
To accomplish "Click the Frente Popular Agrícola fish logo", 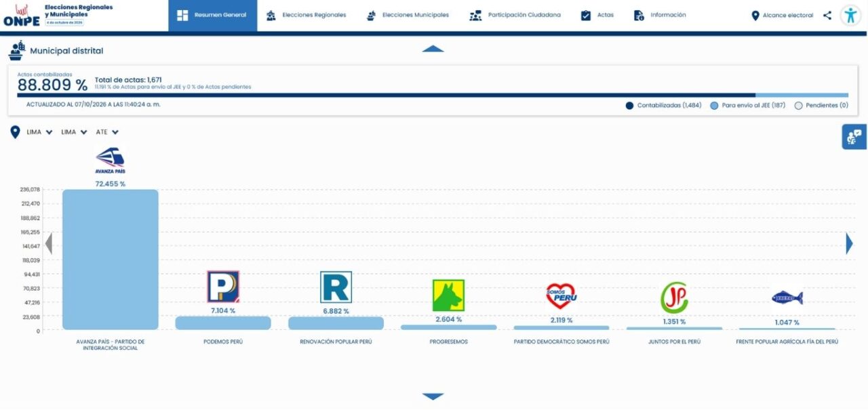I will click(787, 298).
